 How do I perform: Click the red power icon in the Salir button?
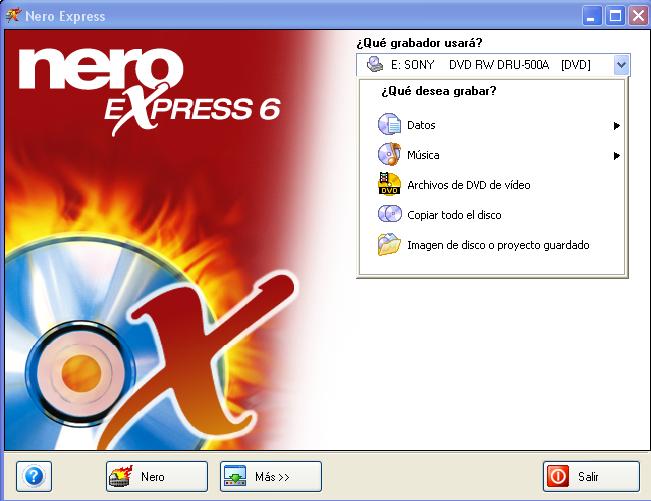[x=558, y=476]
